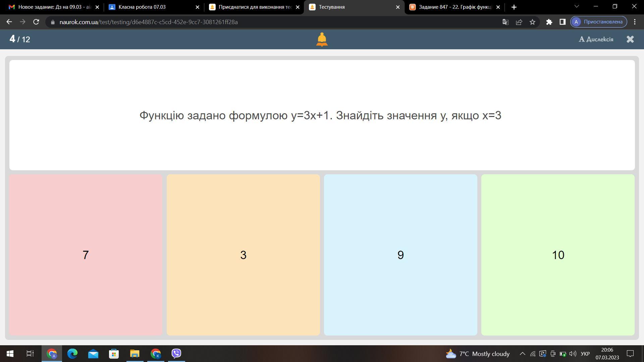Click the orange bell icon in header
The height and width of the screenshot is (362, 644).
point(322,39)
